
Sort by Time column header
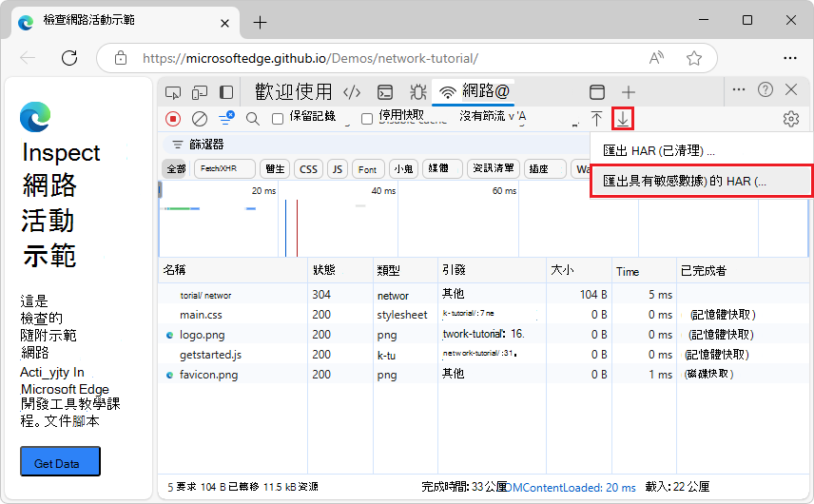pyautogui.click(x=644, y=270)
